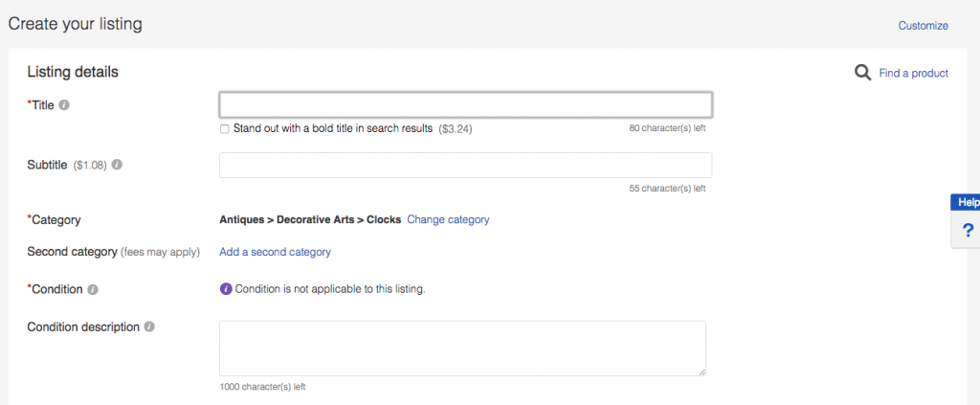Click the info icon next to Subtitle

[117, 165]
